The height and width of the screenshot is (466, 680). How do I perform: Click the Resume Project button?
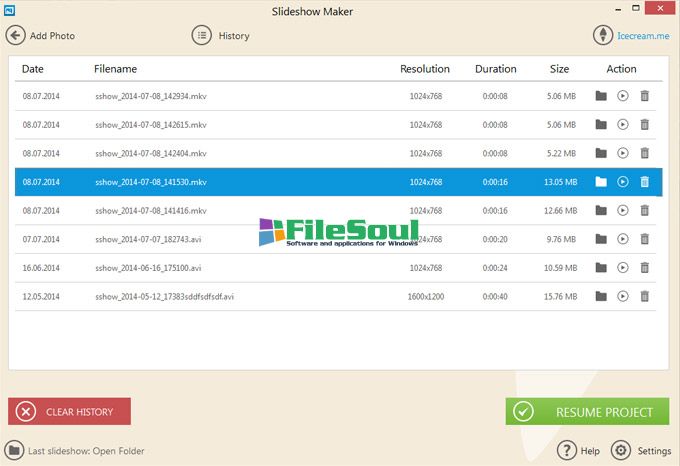pyautogui.click(x=587, y=411)
